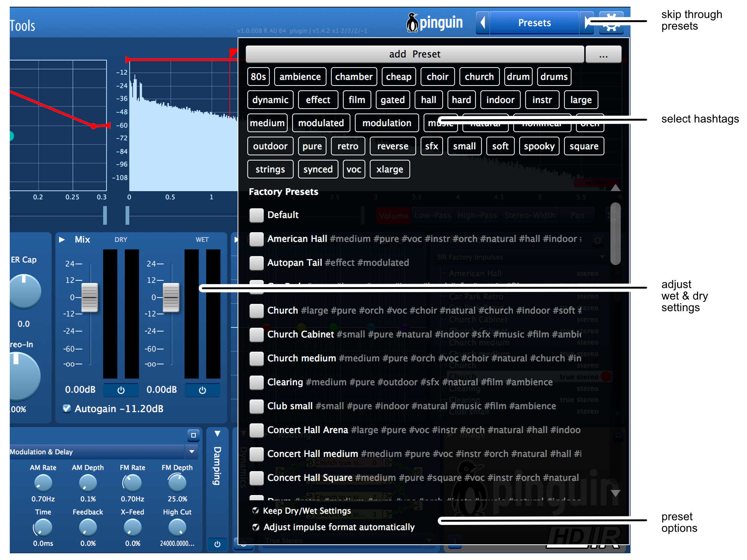Load the Concert Hall Square preset
Image resolution: width=747 pixels, height=560 pixels.
click(x=415, y=478)
